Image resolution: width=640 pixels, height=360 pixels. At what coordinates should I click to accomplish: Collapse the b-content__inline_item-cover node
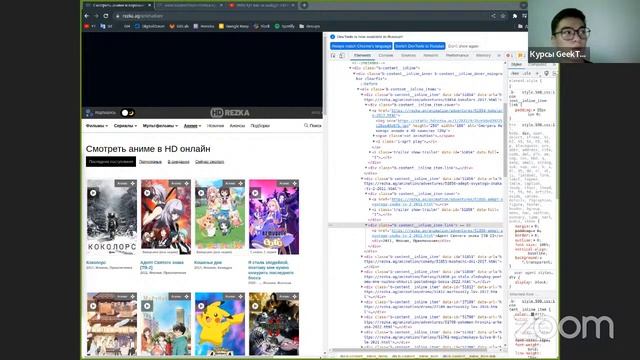[x=367, y=105]
